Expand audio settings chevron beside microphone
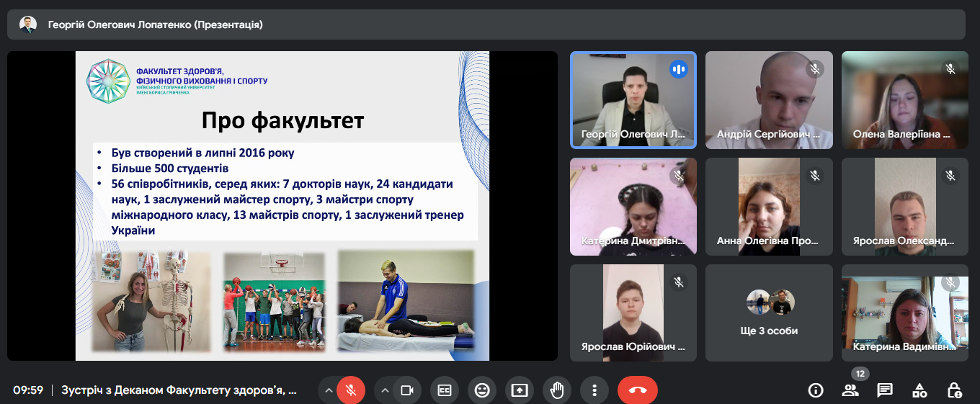 [x=329, y=390]
